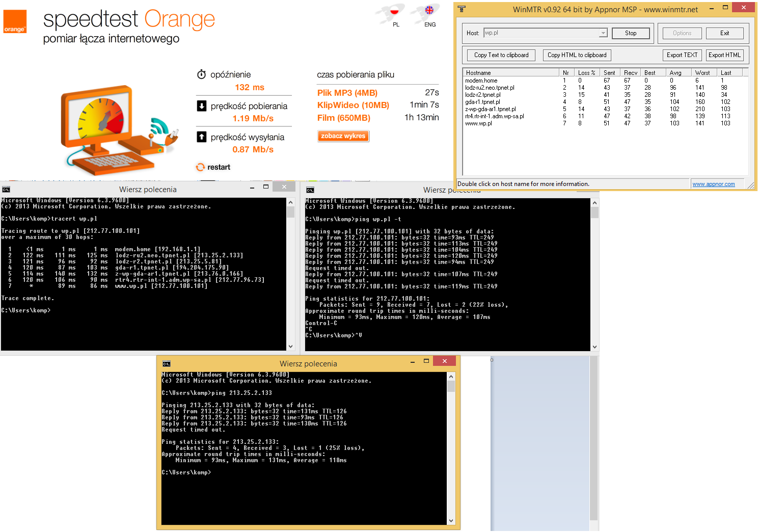The height and width of the screenshot is (532, 758).
Task: Click scroll-up arrow in tracert command window
Action: point(290,202)
